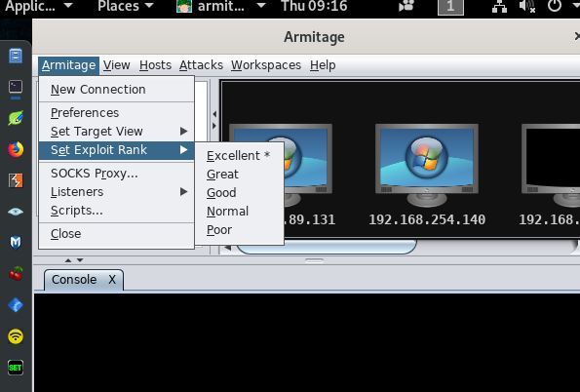The width and height of the screenshot is (580, 392).
Task: Open Preferences
Action: (117, 112)
